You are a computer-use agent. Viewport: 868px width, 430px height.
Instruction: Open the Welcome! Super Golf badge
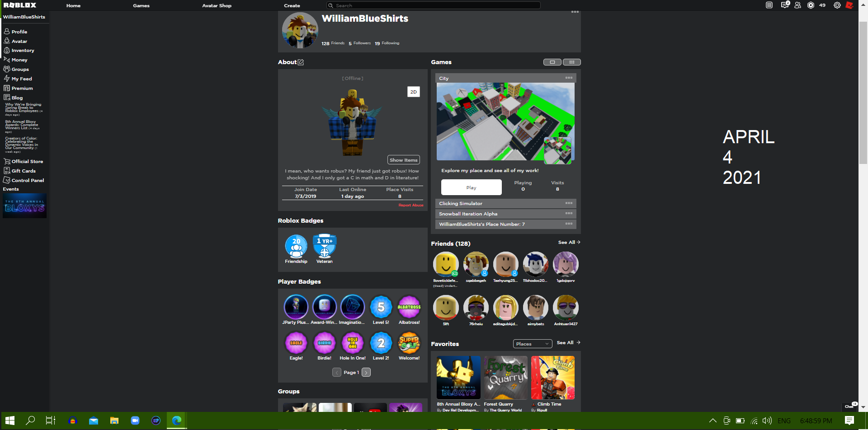tap(409, 346)
